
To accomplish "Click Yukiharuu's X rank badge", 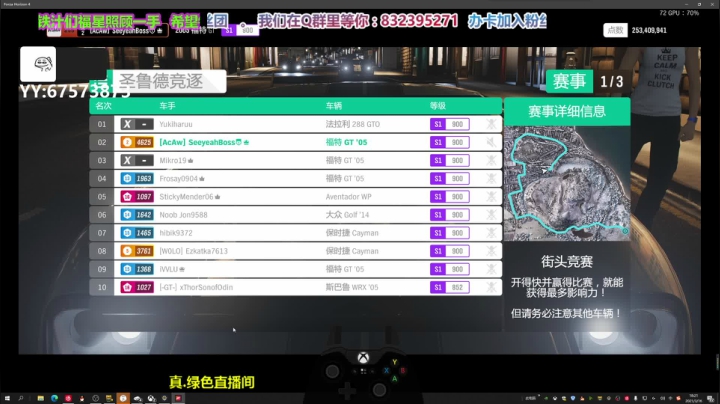I will tap(137, 124).
